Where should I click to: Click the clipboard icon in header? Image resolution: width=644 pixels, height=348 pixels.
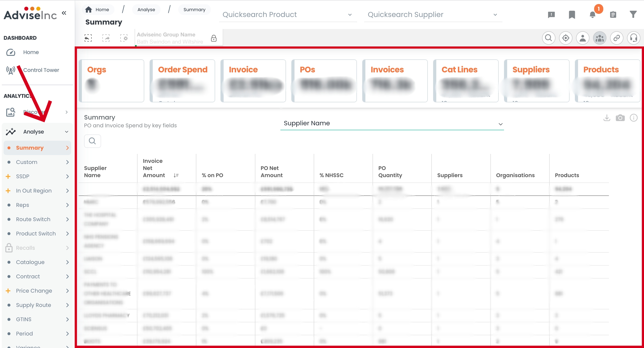[x=613, y=15]
